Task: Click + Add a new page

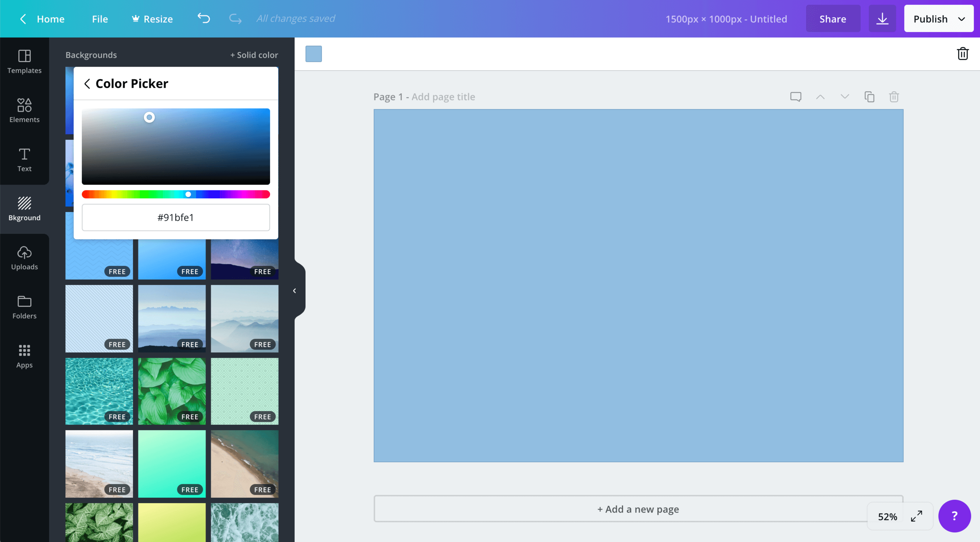Action: tap(638, 509)
